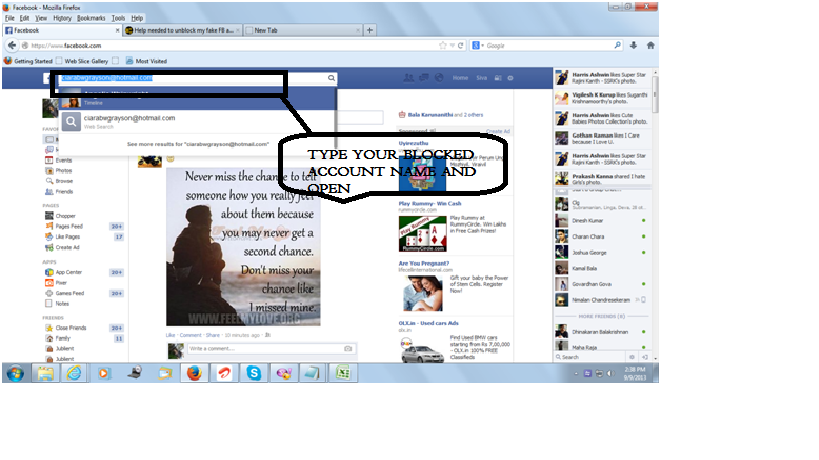Attach photo using comment camera icon

coord(348,348)
